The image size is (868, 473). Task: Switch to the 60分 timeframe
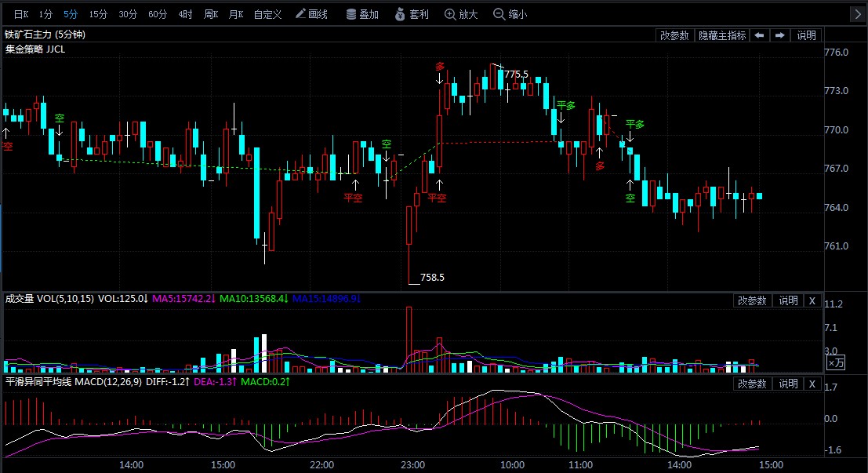point(158,14)
